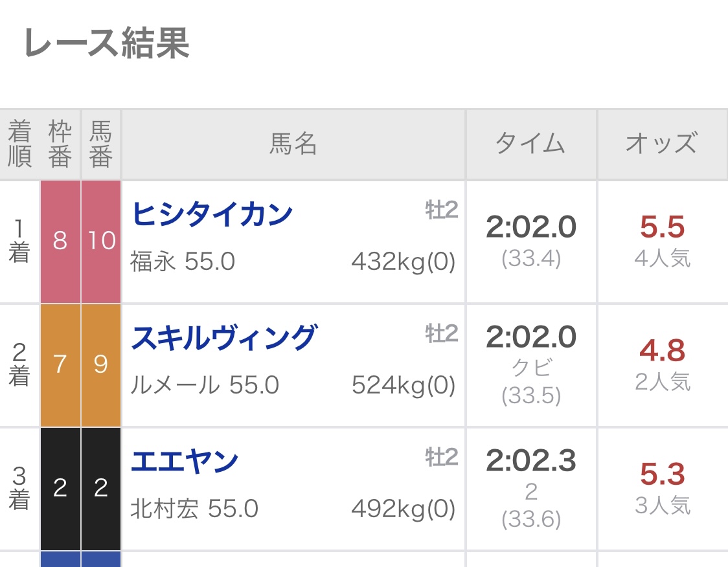This screenshot has width=728, height=567.
Task: Click horse number 10 cell
Action: coord(101,241)
